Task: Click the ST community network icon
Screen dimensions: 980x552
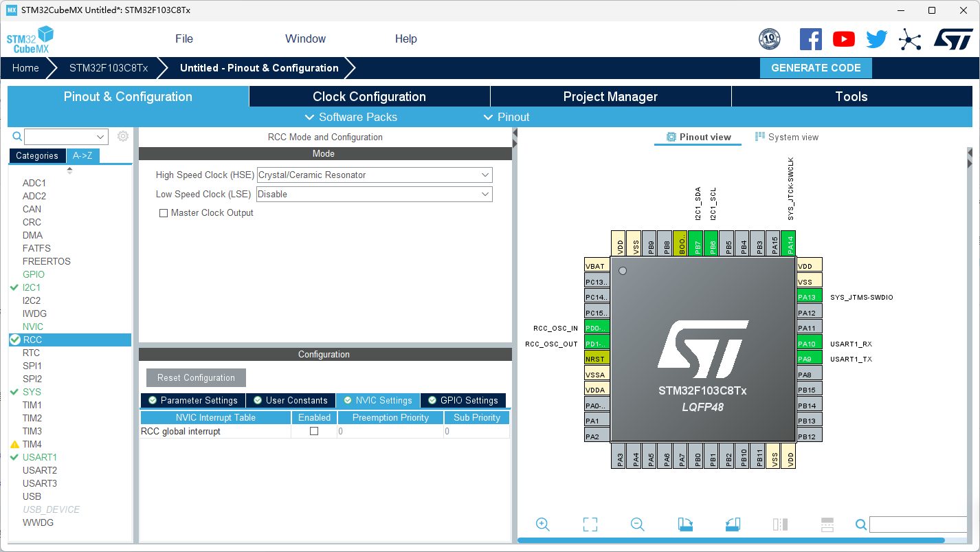Action: point(910,40)
